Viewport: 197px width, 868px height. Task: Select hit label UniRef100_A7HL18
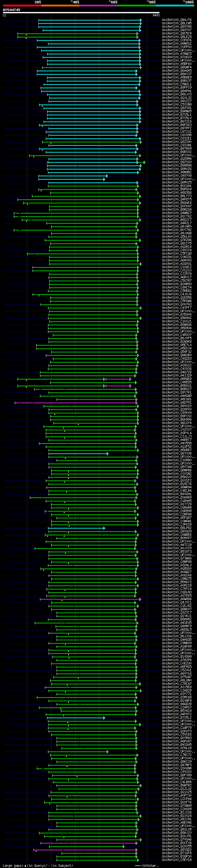coord(177,748)
